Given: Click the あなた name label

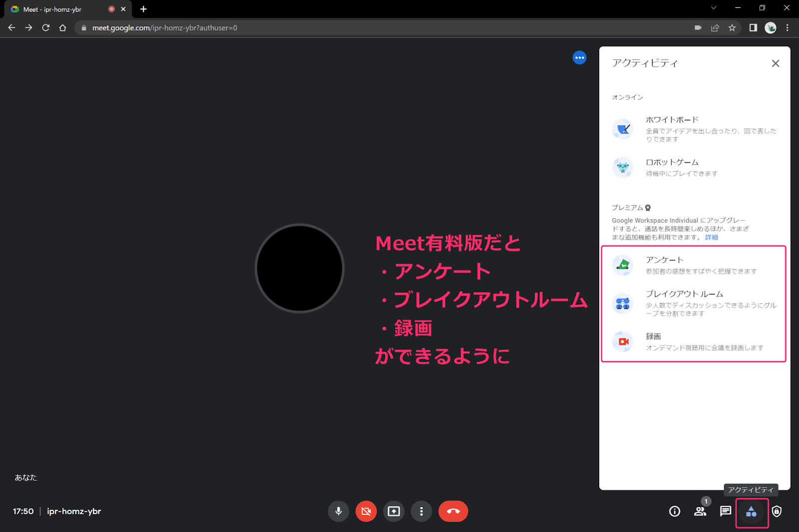Looking at the screenshot, I should coord(26,478).
